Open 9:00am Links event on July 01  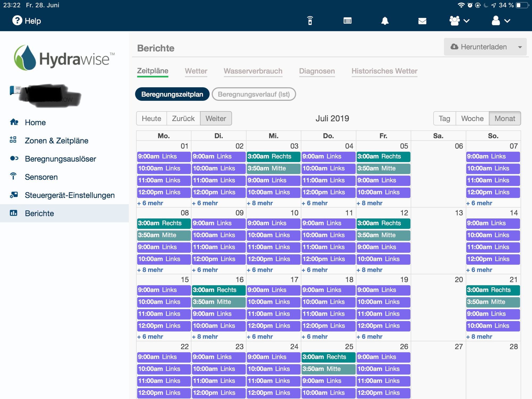pos(164,156)
